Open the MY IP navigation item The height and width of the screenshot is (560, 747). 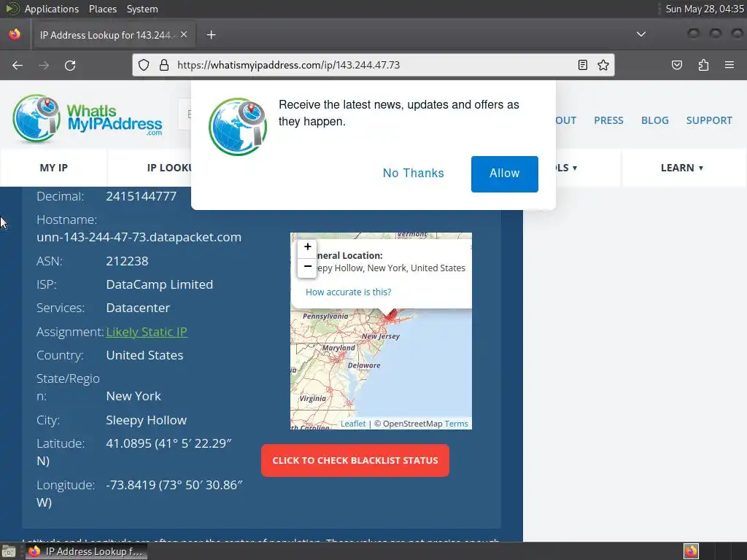click(54, 168)
